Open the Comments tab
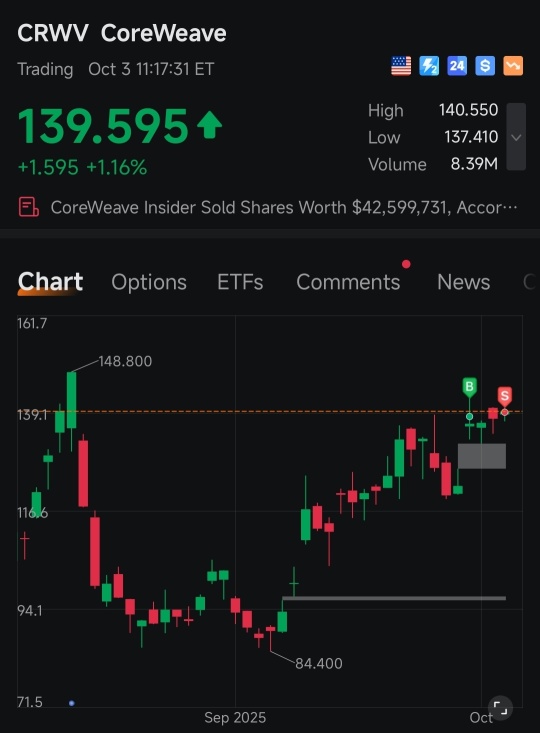540x733 pixels. click(x=348, y=282)
